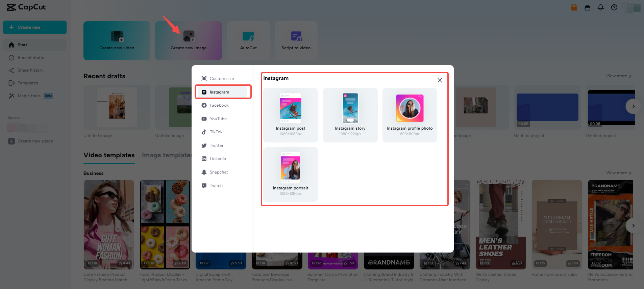644x289 pixels.
Task: Open the first Untitled image draft with cat
Action: pyautogui.click(x=117, y=107)
